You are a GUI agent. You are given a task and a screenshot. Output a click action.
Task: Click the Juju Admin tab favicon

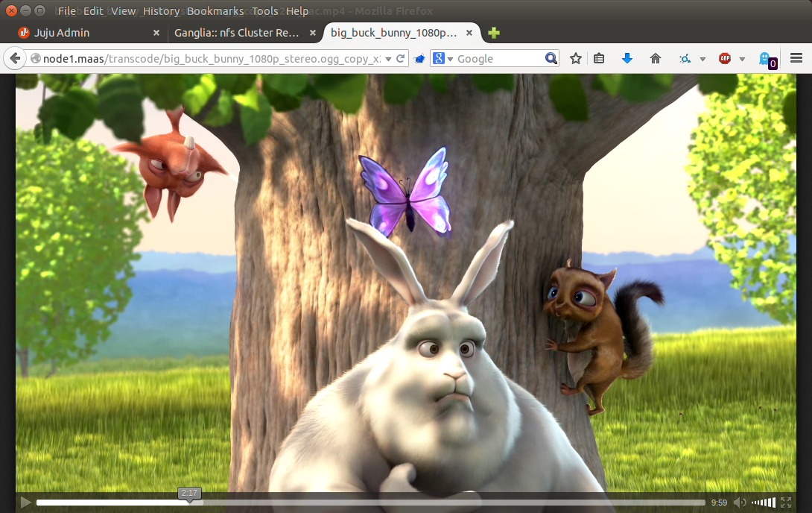(24, 33)
